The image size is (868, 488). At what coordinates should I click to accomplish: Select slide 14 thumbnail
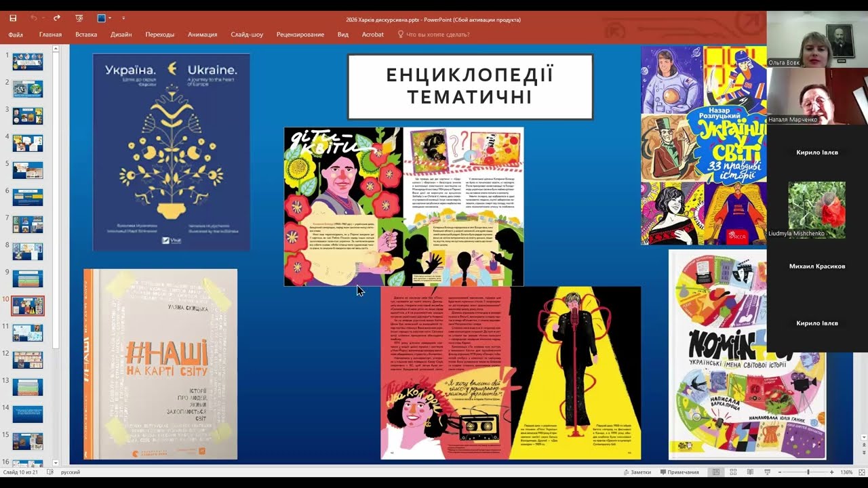tap(28, 414)
